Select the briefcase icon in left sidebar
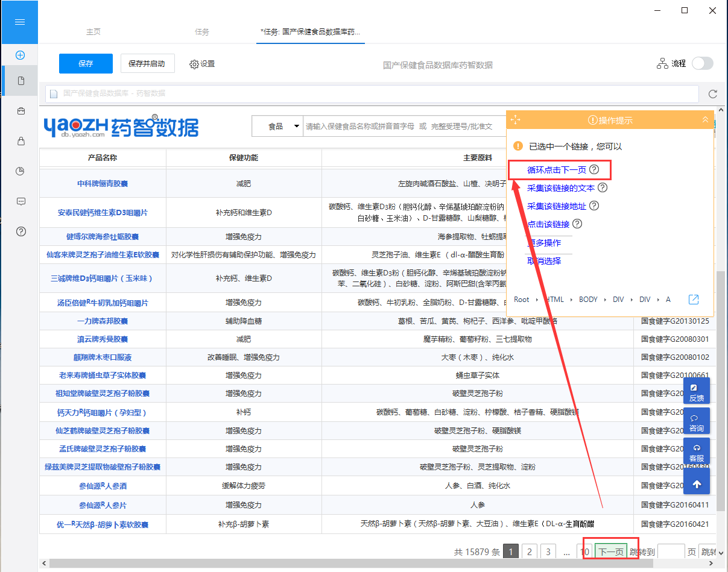Viewport: 728px width, 572px height. pyautogui.click(x=21, y=111)
